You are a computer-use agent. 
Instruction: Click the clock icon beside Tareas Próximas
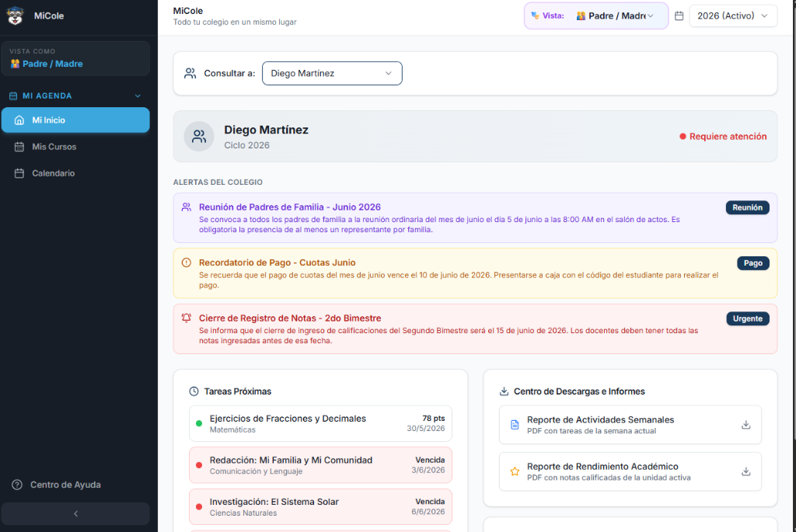[x=194, y=391]
